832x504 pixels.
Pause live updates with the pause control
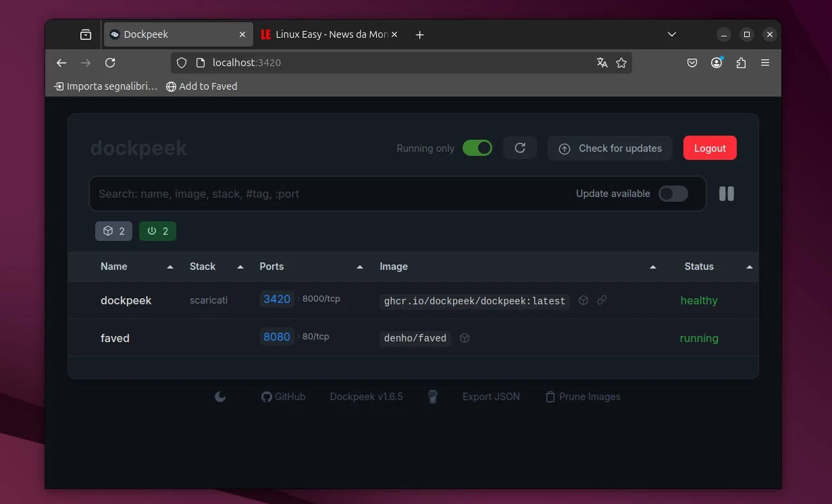[x=726, y=194]
